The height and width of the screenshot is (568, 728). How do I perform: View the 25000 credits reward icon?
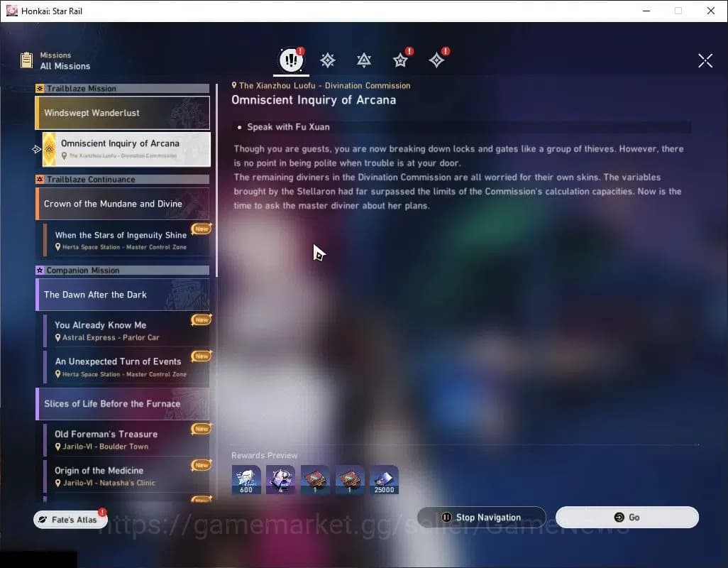pyautogui.click(x=384, y=479)
